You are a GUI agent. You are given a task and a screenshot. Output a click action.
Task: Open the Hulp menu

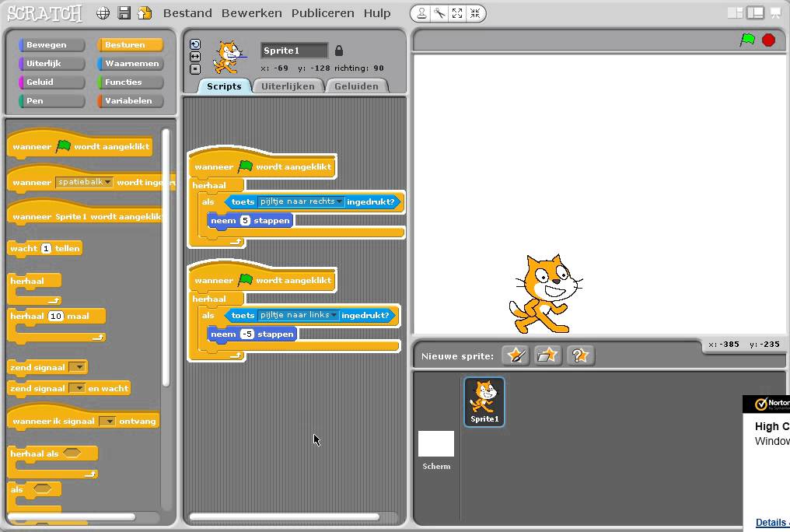(377, 13)
